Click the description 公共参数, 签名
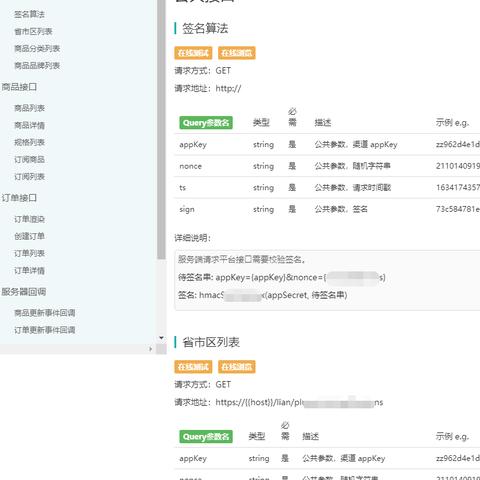 (x=341, y=209)
